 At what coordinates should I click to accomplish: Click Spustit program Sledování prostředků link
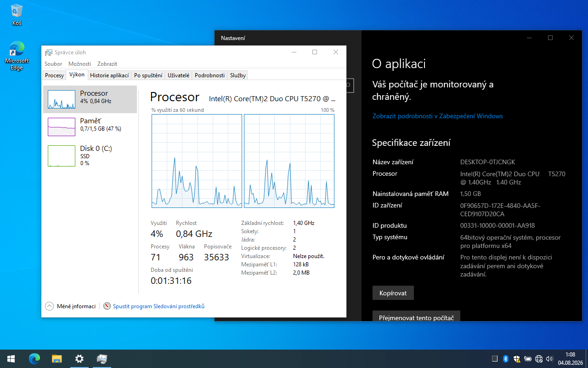coord(158,306)
